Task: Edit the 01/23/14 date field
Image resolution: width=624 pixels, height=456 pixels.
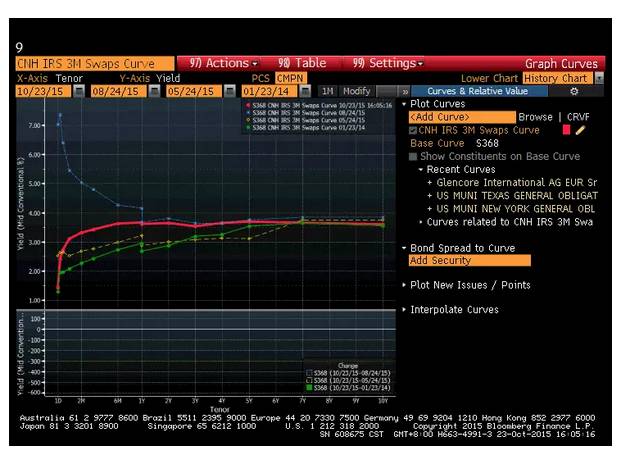Action: (x=269, y=91)
